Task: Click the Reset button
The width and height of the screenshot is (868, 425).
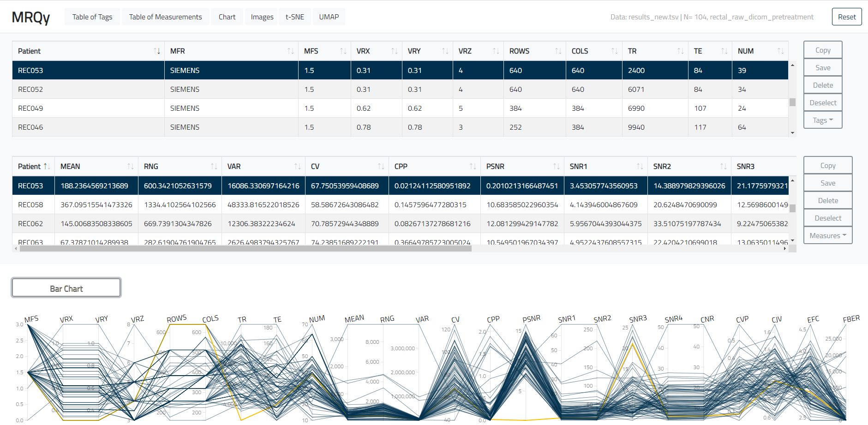Action: (x=847, y=17)
